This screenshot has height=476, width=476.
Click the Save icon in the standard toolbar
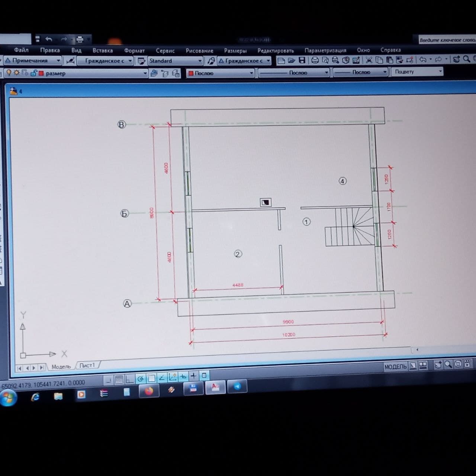302,60
